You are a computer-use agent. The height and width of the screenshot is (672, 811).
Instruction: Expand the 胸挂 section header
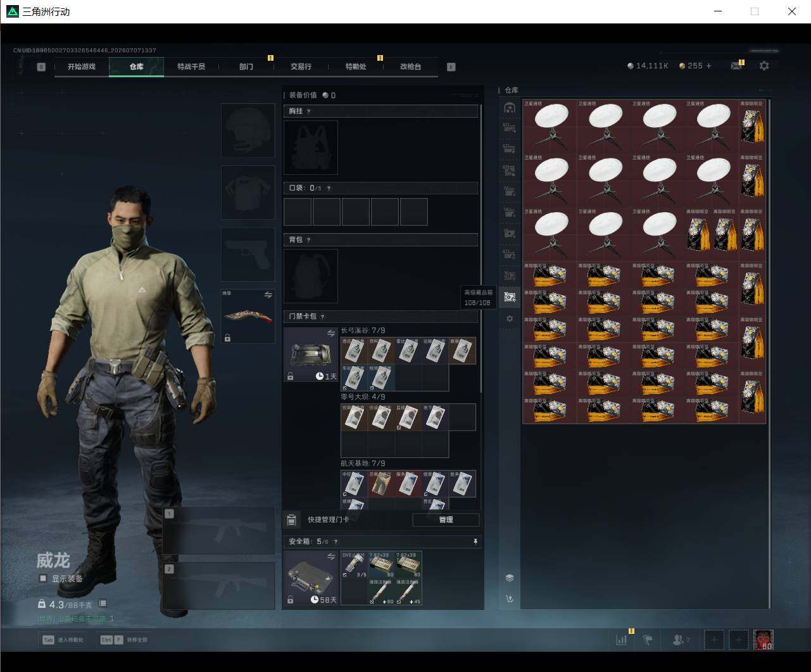click(380, 111)
